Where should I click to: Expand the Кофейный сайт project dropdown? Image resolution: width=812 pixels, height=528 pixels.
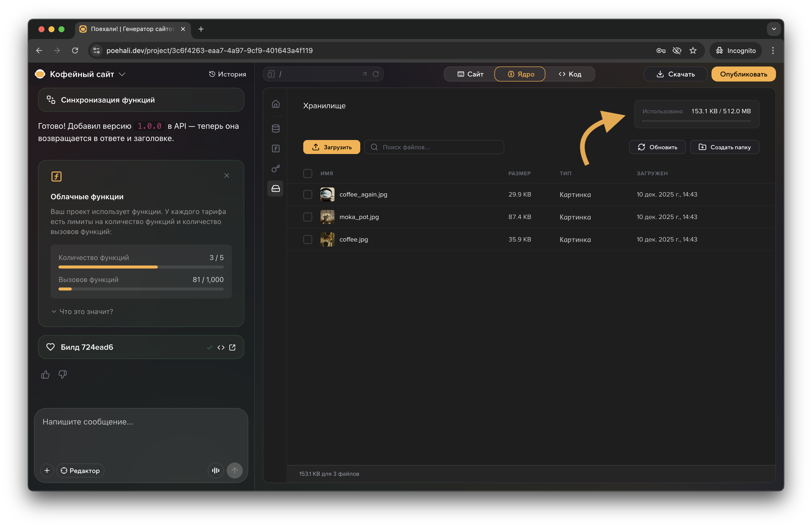(x=122, y=74)
